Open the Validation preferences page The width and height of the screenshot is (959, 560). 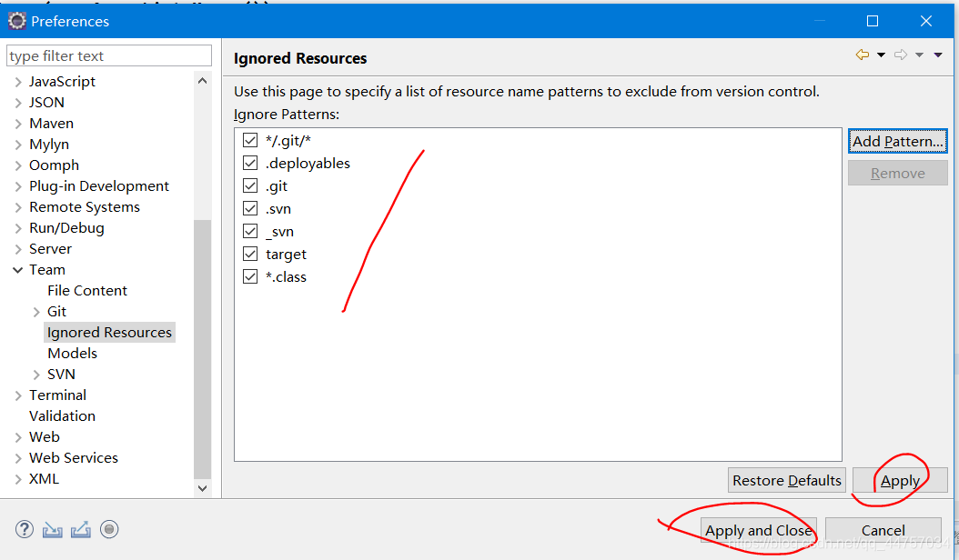(63, 415)
